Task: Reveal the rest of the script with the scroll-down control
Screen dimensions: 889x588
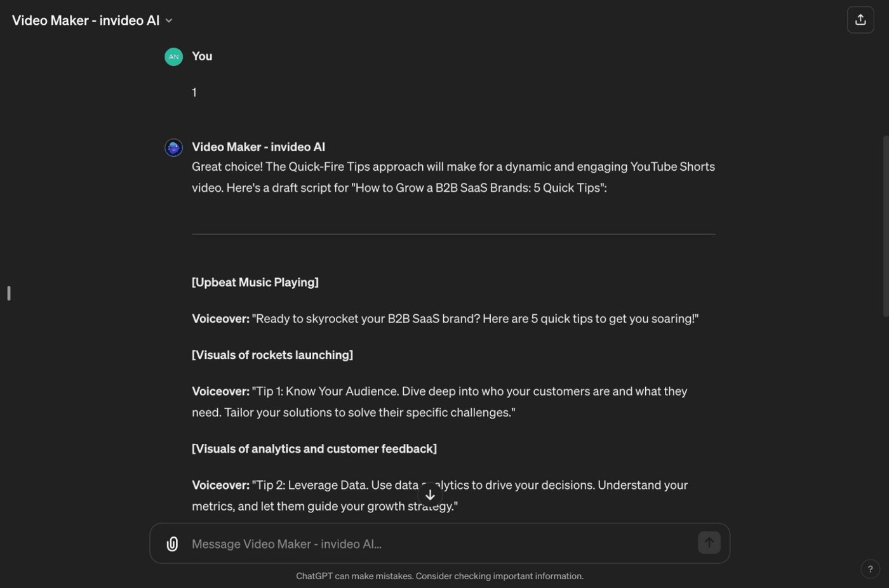Action: click(x=430, y=495)
